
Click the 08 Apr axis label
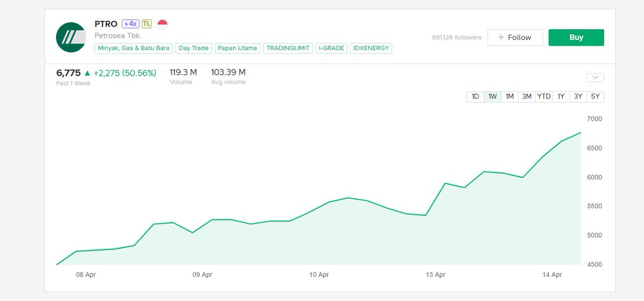pos(86,275)
